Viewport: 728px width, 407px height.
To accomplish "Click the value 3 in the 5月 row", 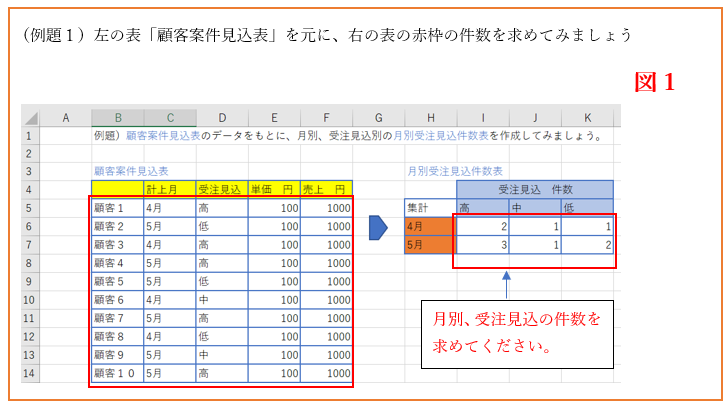I will pyautogui.click(x=482, y=245).
